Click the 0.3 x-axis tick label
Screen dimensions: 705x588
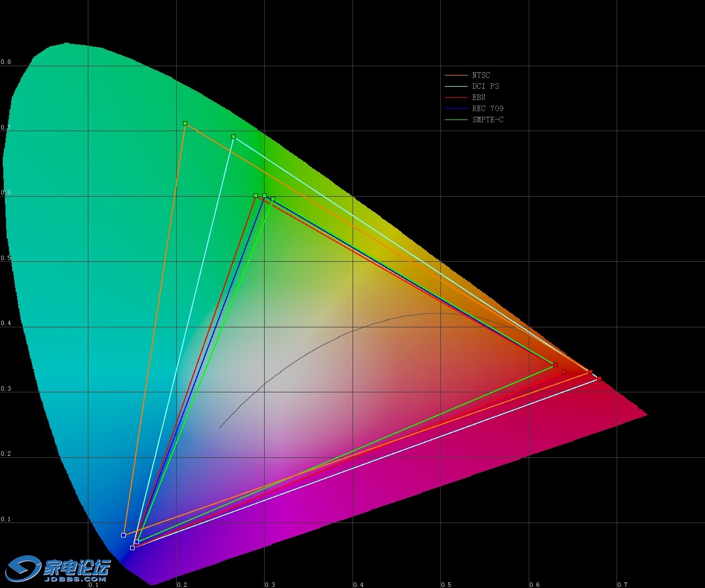(270, 584)
